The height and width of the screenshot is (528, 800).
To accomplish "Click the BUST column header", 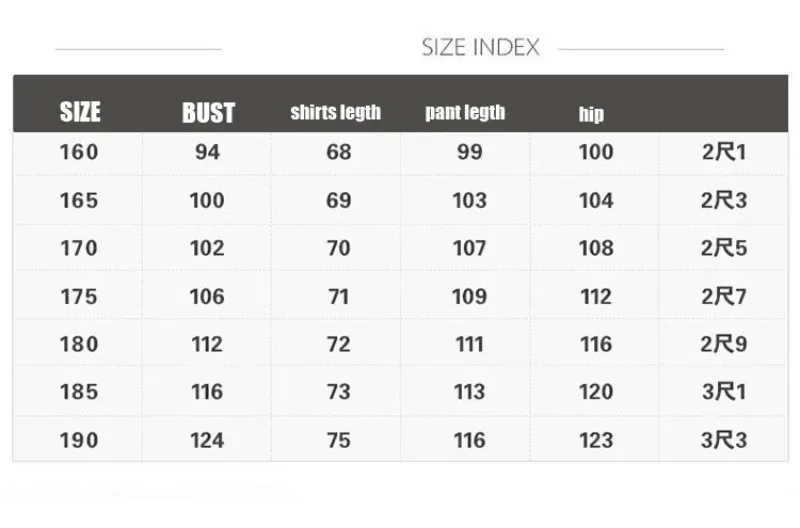I will pyautogui.click(x=208, y=113).
